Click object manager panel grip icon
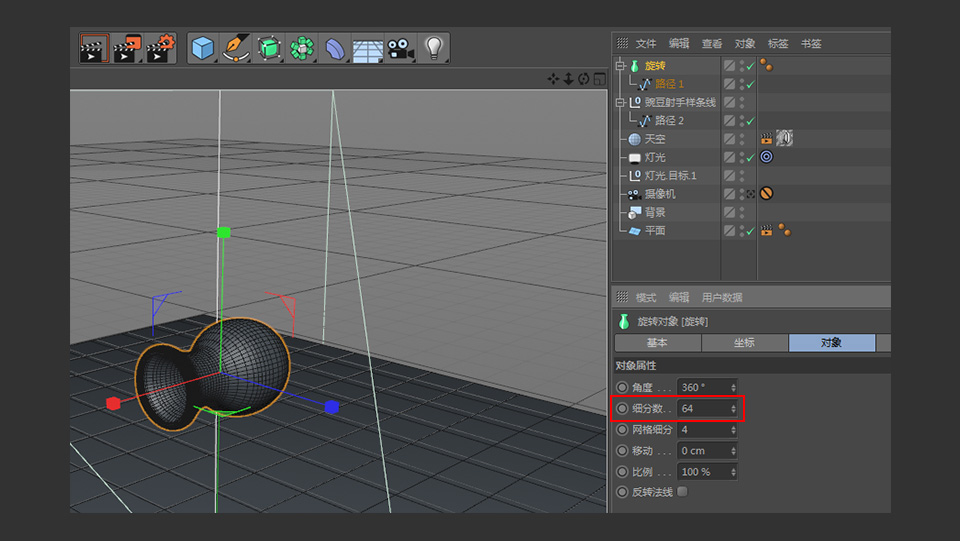The image size is (960, 541). pos(622,43)
